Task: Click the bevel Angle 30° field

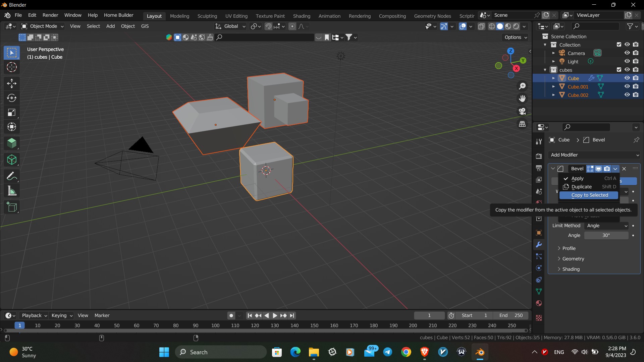Action: (606, 235)
